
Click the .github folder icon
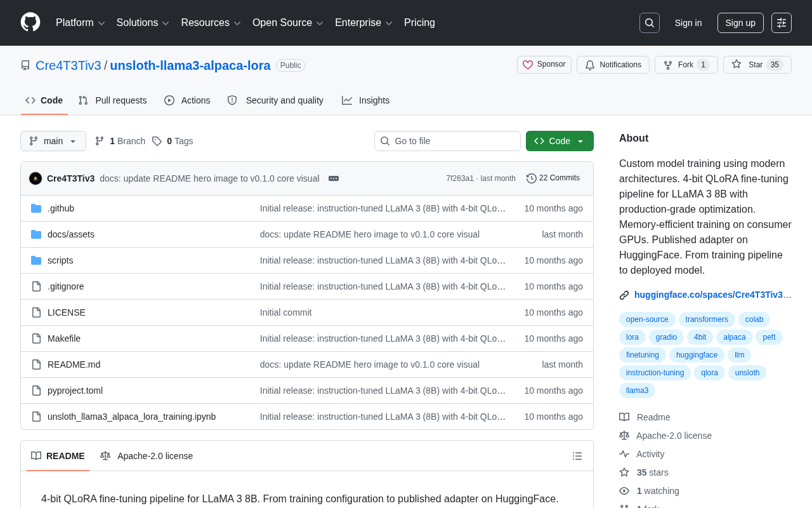(36, 208)
